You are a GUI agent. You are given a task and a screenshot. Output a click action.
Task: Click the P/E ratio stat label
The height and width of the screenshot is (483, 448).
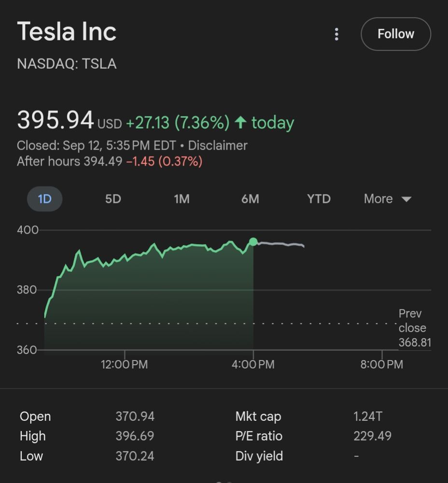[x=259, y=436]
